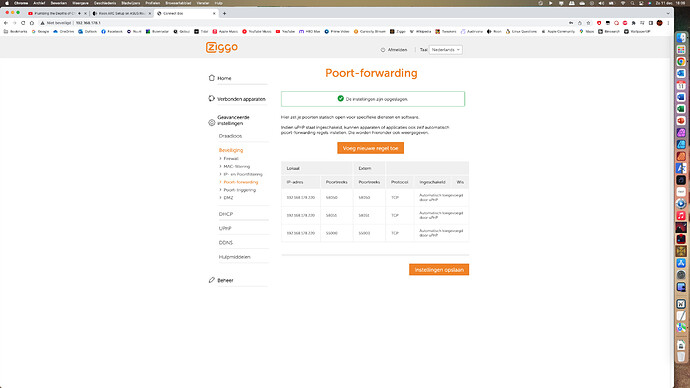Screen dimensions: 690x388
Task: Select the Poort-forwarding submenu item
Action: coord(241,182)
